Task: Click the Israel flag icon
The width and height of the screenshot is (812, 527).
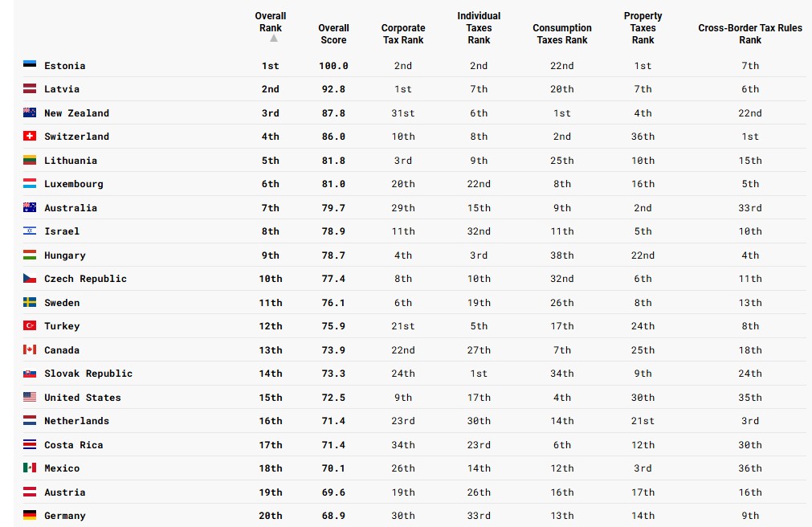Action: pyautogui.click(x=30, y=231)
